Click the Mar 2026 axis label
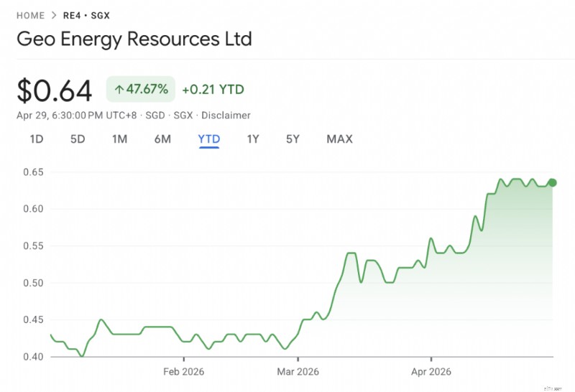Screen dimensions: 575x392 tap(298, 372)
